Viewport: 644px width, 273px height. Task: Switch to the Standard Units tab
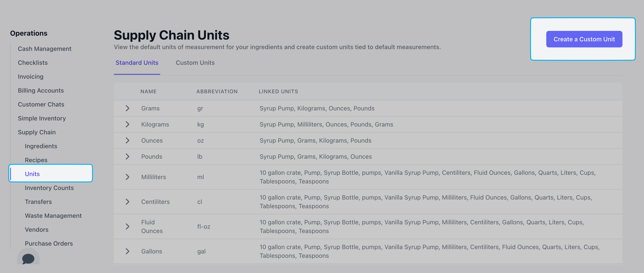tap(137, 63)
